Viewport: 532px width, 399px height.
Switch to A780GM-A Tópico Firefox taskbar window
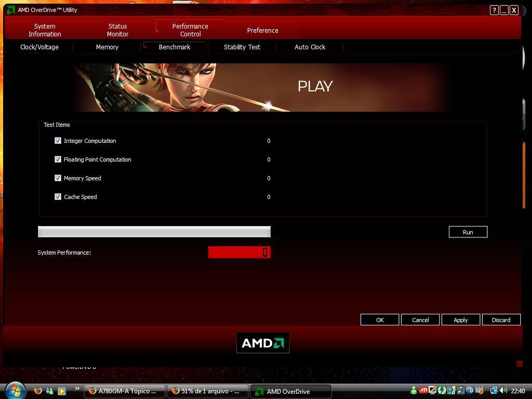coord(125,391)
